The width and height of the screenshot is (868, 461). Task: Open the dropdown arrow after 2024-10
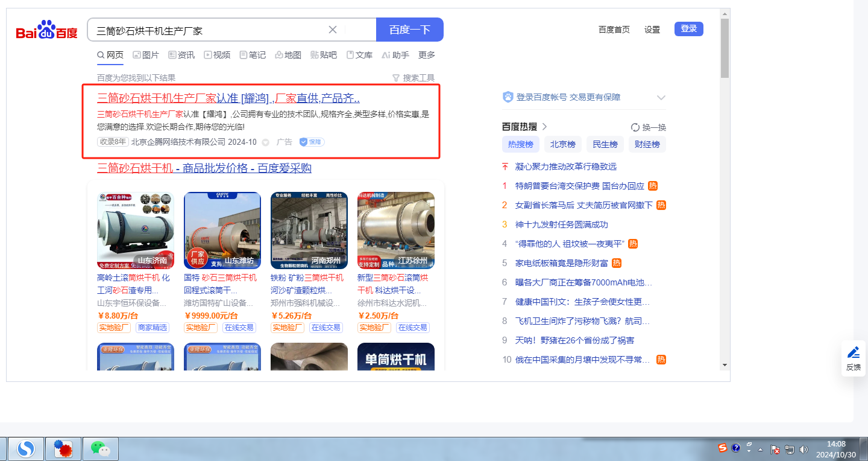point(265,142)
